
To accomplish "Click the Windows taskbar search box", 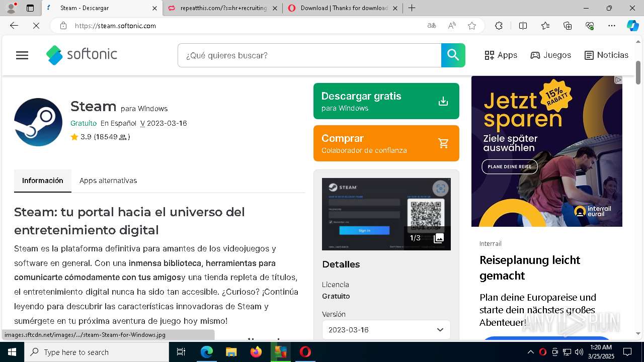I will tap(97, 352).
